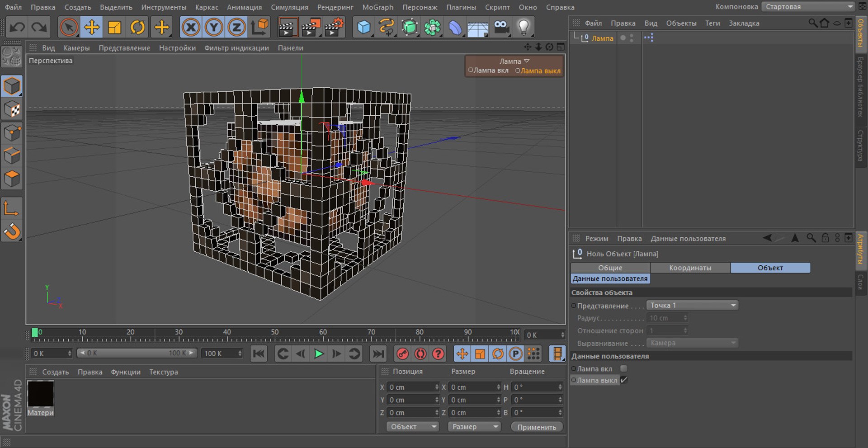Toggle Лампа object visibility dots
The height and width of the screenshot is (448, 868).
[632, 38]
